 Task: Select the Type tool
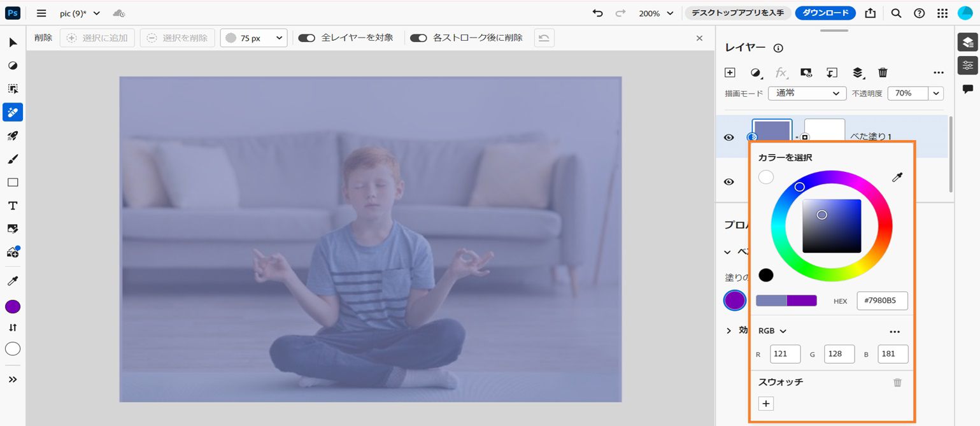tap(13, 205)
